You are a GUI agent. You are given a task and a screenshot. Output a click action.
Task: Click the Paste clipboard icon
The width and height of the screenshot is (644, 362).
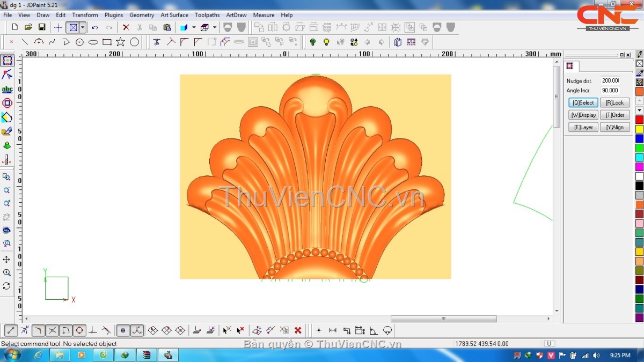pyautogui.click(x=167, y=27)
